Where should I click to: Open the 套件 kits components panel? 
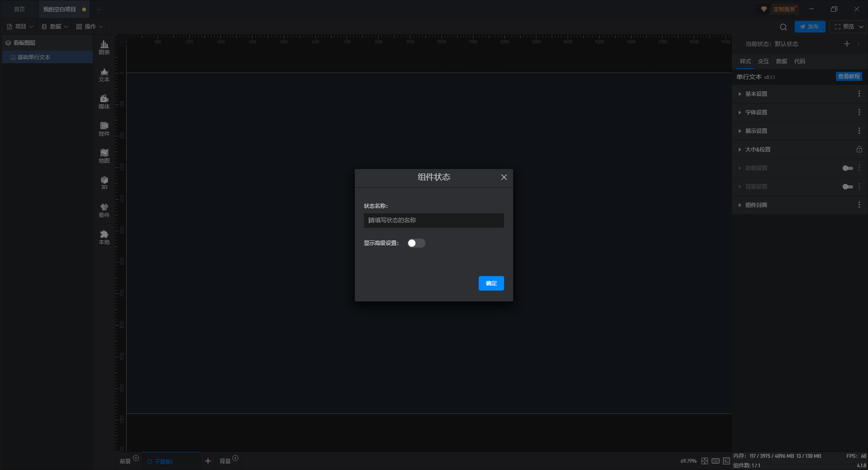coord(104,210)
